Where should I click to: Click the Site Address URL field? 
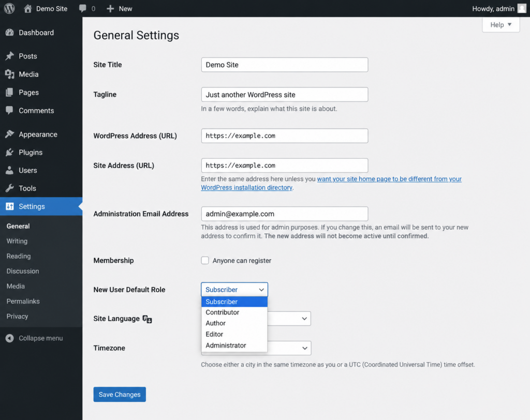click(285, 165)
